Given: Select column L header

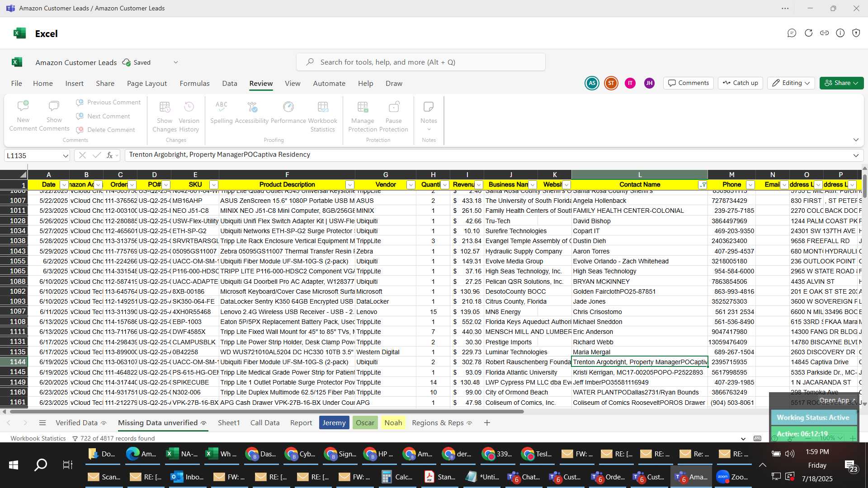Looking at the screenshot, I should 639,175.
